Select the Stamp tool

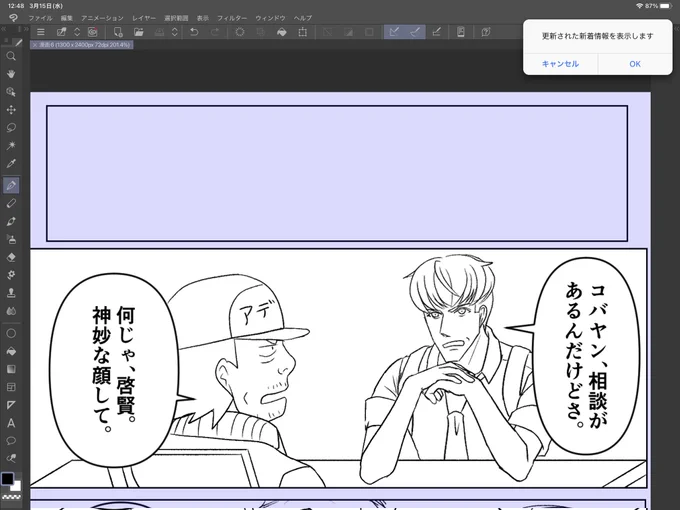pos(11,293)
